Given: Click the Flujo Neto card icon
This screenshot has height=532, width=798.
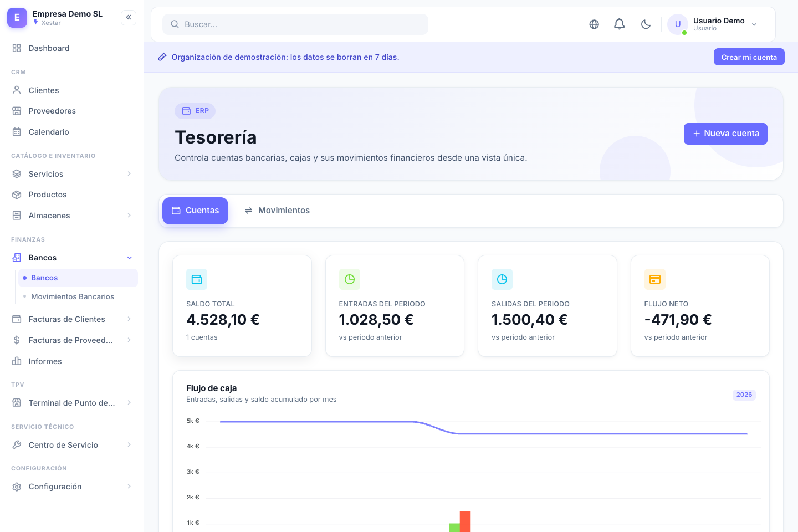Looking at the screenshot, I should coord(655,279).
